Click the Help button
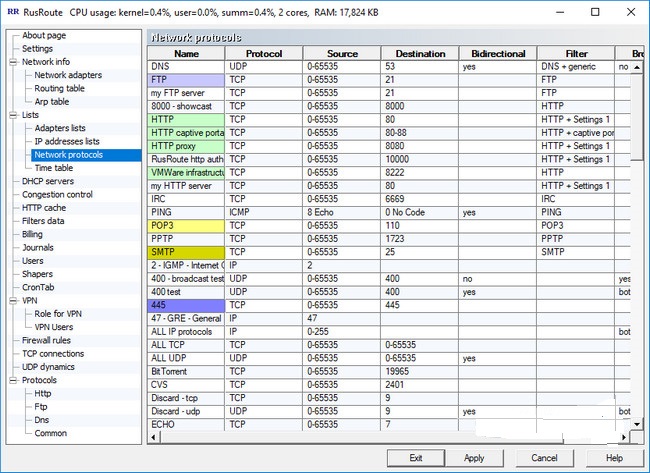The height and width of the screenshot is (473, 650). click(614, 458)
